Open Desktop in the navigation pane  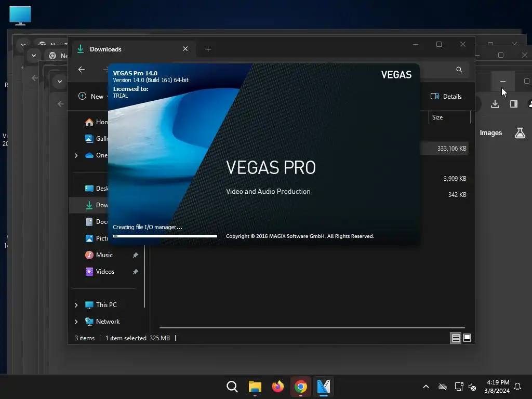(x=96, y=188)
